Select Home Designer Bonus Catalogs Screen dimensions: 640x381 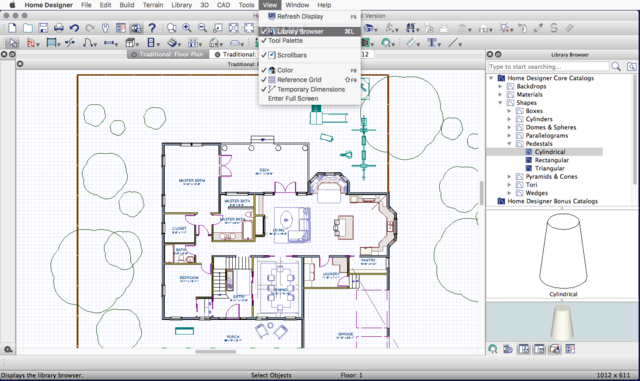552,201
